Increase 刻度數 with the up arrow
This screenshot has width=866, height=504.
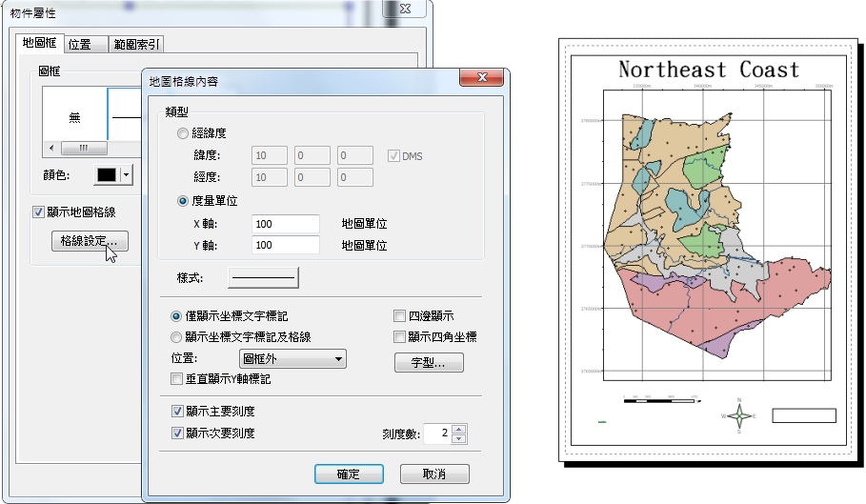(459, 430)
